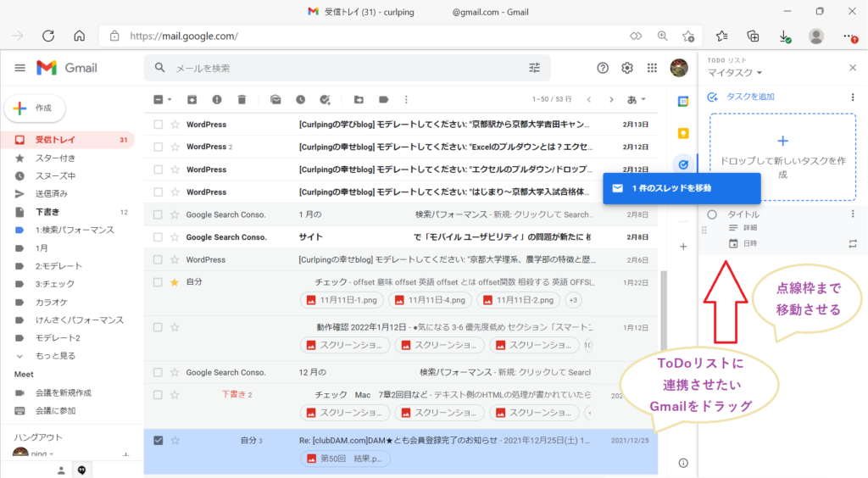Close the ToDo list panel
This screenshot has height=478, width=868.
[x=853, y=68]
